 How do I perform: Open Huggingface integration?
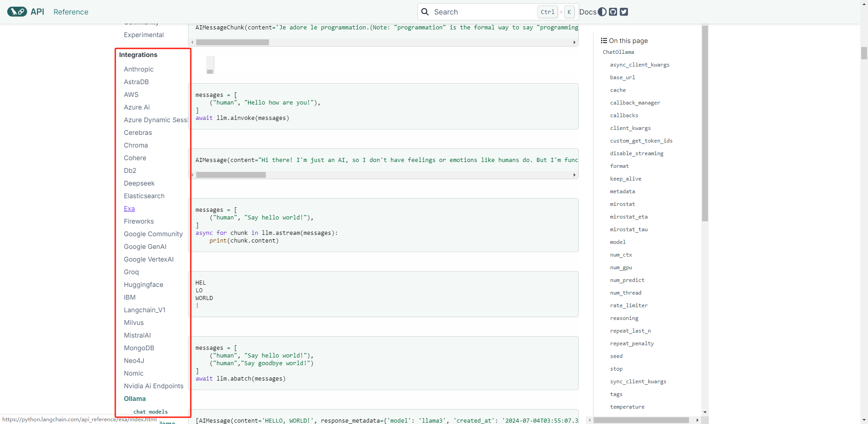click(x=144, y=285)
